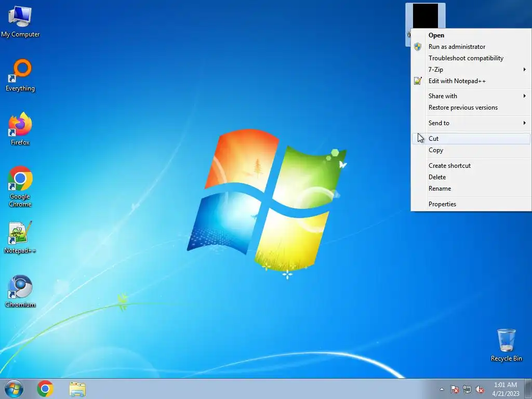532x399 pixels.
Task: Choose Run as administrator
Action: 471,47
